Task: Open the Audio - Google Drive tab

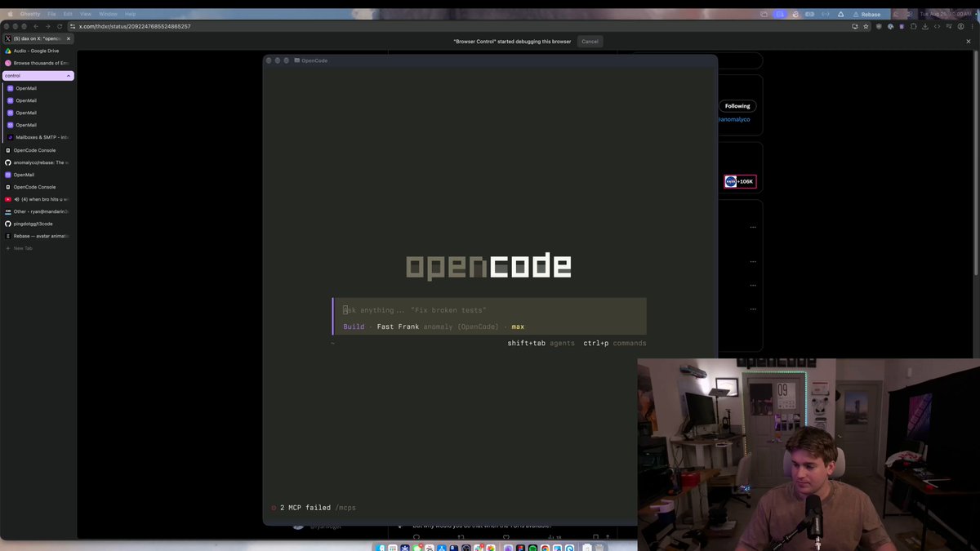Action: [x=38, y=51]
